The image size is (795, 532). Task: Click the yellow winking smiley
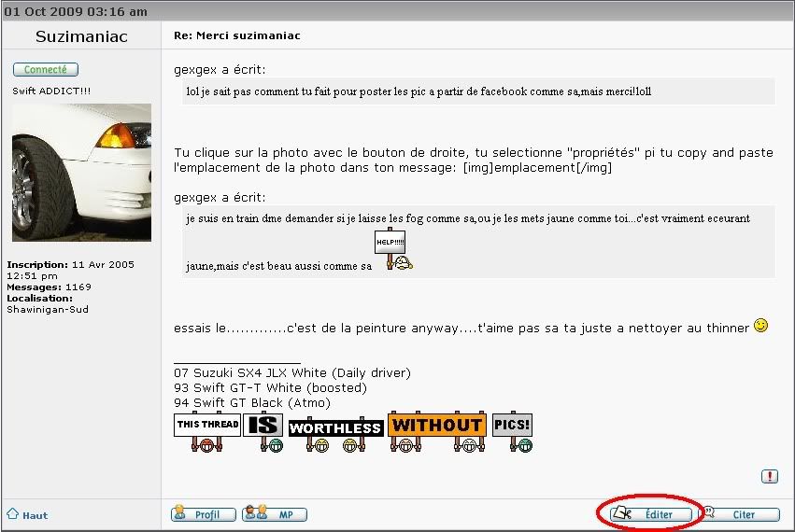(x=760, y=326)
